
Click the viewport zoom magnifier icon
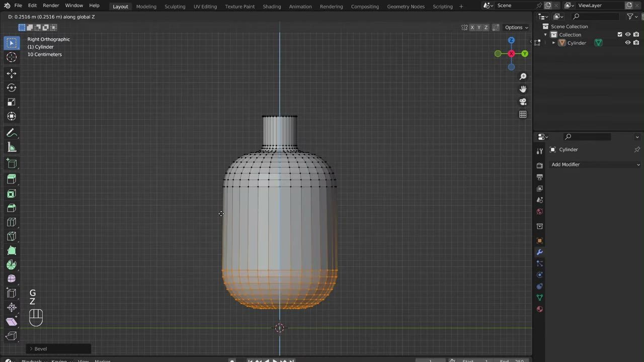point(523,76)
